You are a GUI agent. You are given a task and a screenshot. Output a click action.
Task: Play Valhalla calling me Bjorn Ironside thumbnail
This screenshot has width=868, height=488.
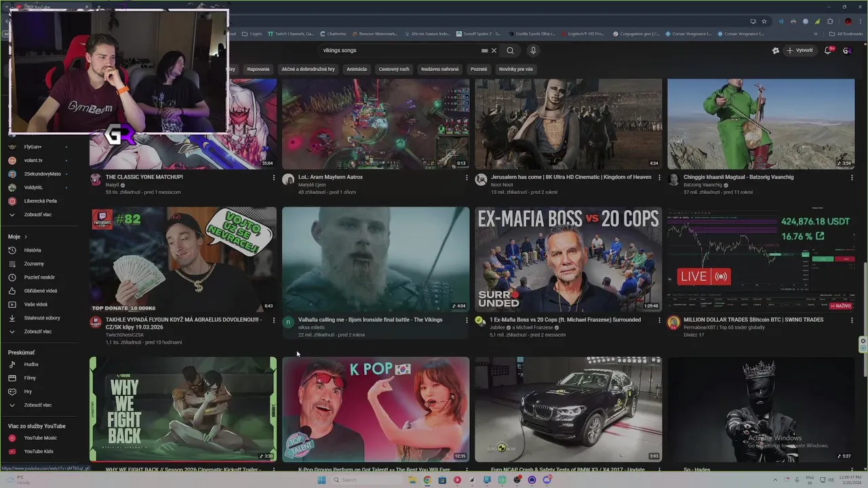coord(376,259)
